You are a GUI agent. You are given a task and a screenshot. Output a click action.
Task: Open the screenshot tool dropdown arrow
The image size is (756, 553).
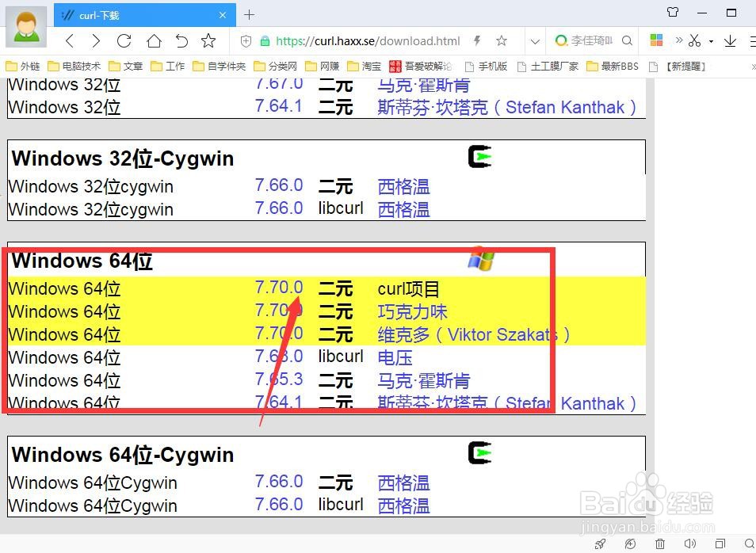(711, 41)
